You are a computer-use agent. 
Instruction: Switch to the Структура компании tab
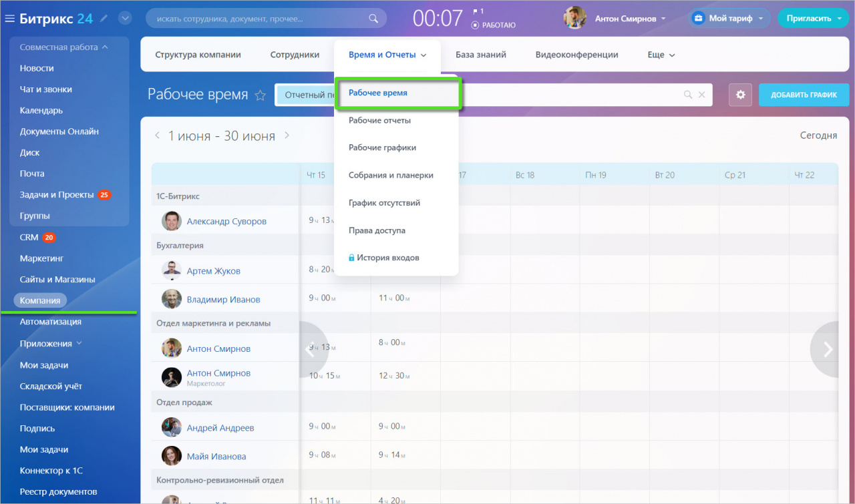coord(198,55)
